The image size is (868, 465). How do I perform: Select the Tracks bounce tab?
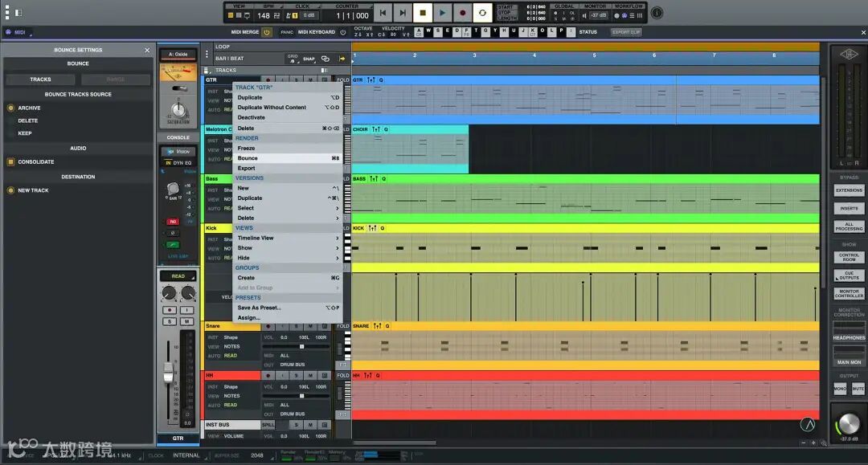[40, 80]
